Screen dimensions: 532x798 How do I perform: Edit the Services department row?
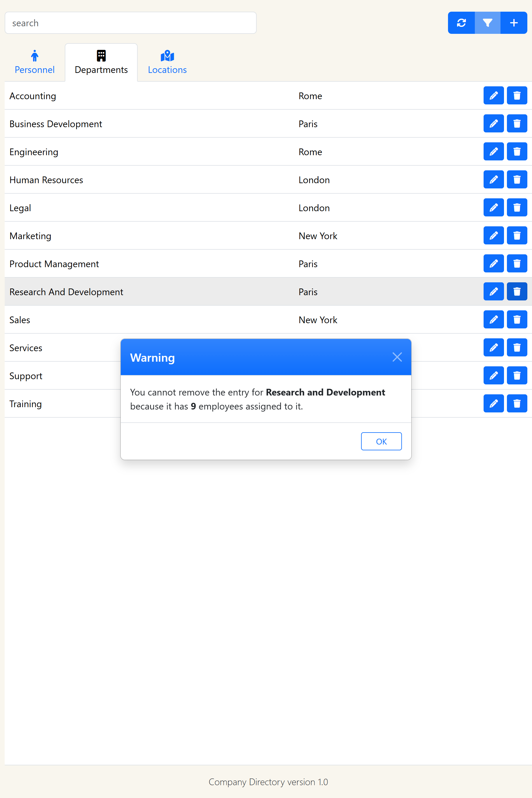click(x=493, y=347)
